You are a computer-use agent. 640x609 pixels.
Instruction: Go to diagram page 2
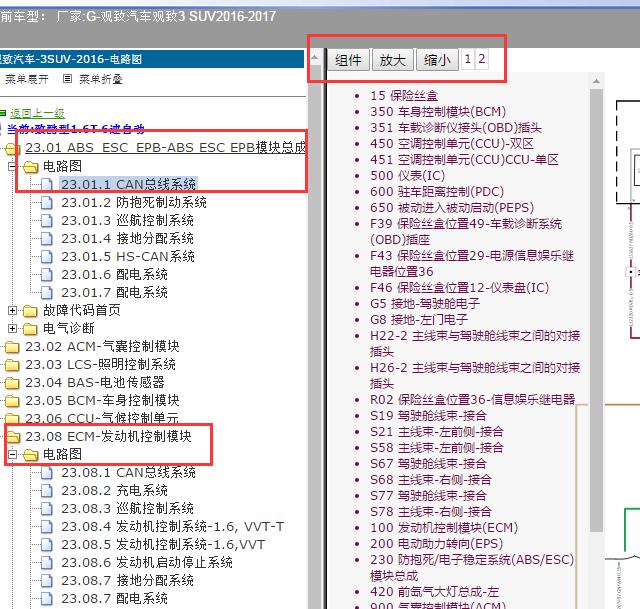tap(482, 59)
